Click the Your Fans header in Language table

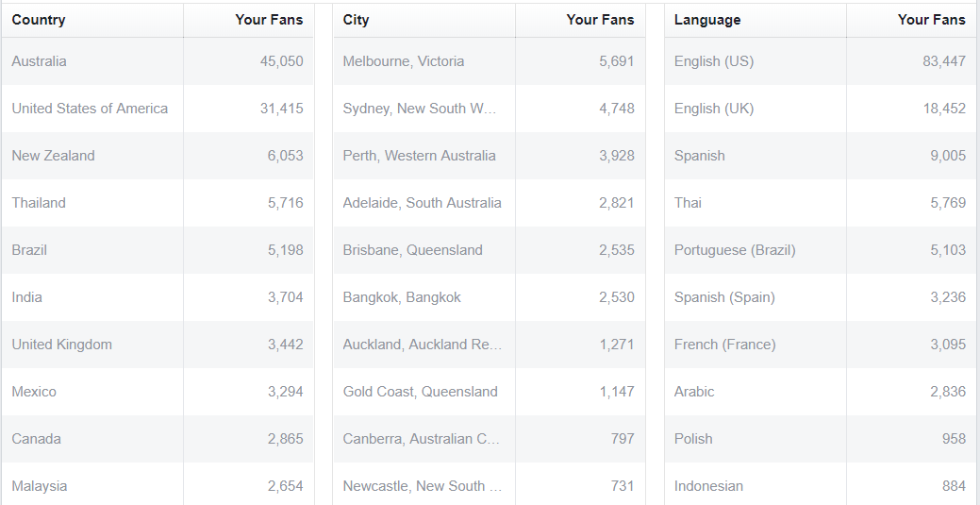coord(931,20)
